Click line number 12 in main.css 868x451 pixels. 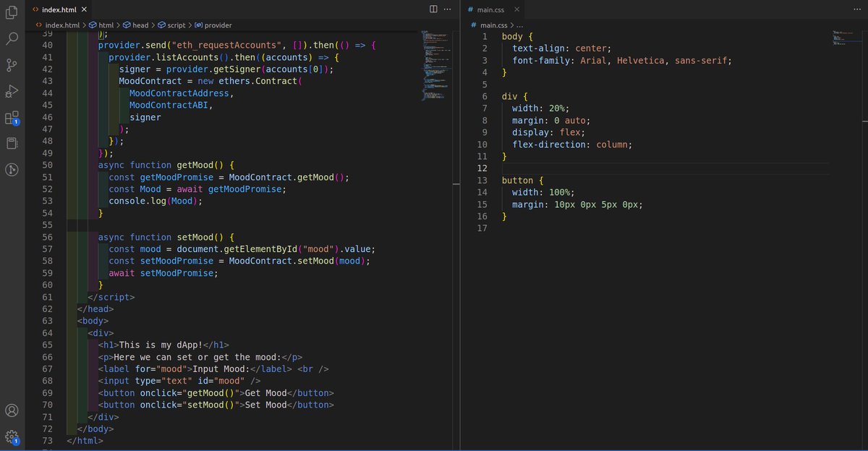(x=482, y=168)
